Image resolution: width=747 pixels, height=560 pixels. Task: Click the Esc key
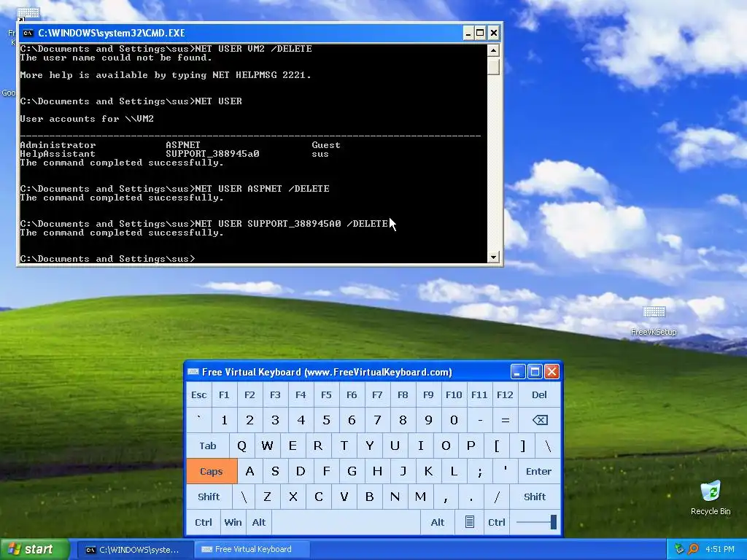pyautogui.click(x=198, y=394)
